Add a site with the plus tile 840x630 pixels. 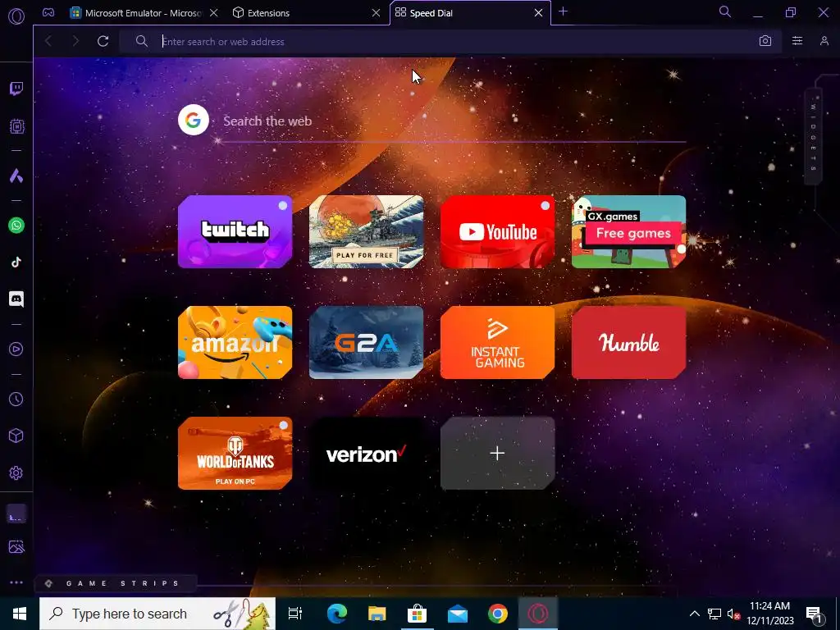pyautogui.click(x=497, y=453)
